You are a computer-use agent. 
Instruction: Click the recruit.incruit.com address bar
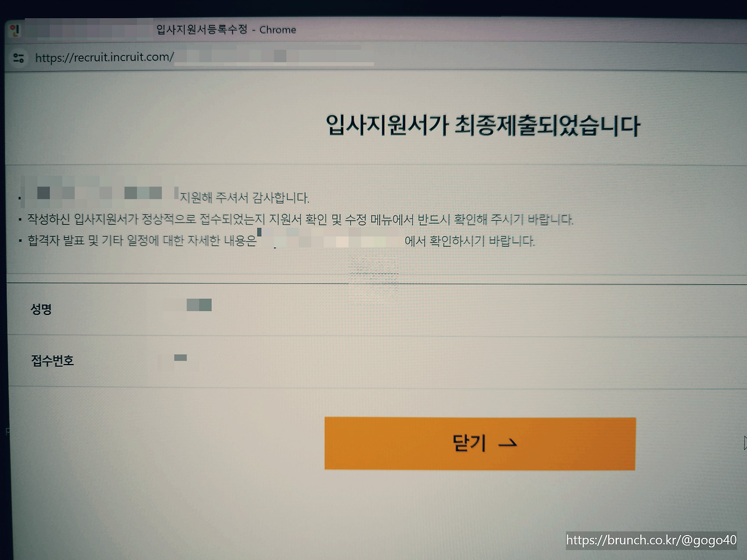click(x=204, y=57)
